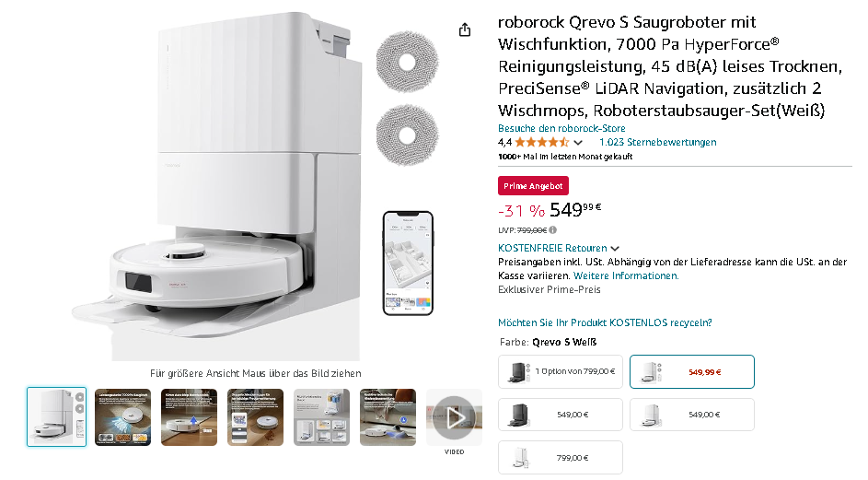The width and height of the screenshot is (868, 480).
Task: Choose the white variant priced 549,00 €
Action: pyautogui.click(x=692, y=415)
